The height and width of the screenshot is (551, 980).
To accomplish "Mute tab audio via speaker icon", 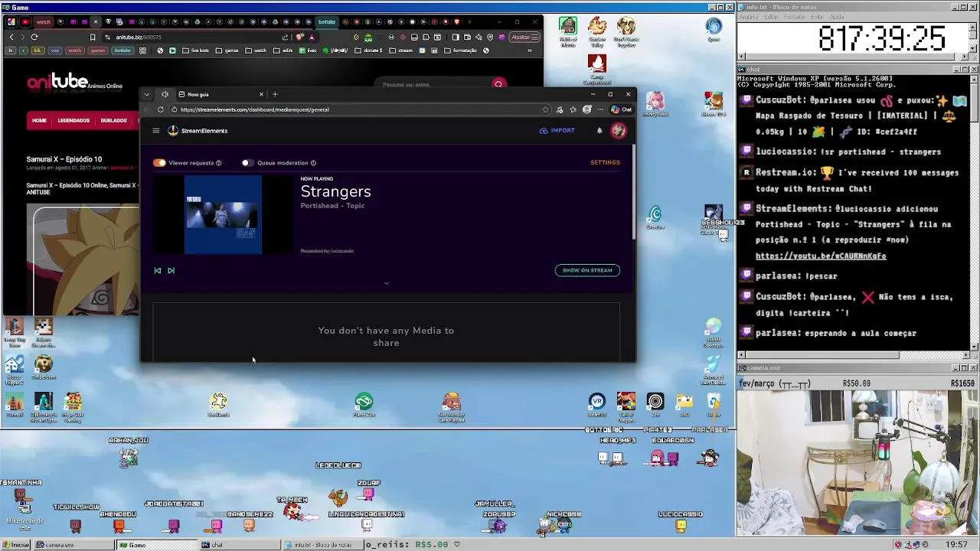I will click(165, 94).
